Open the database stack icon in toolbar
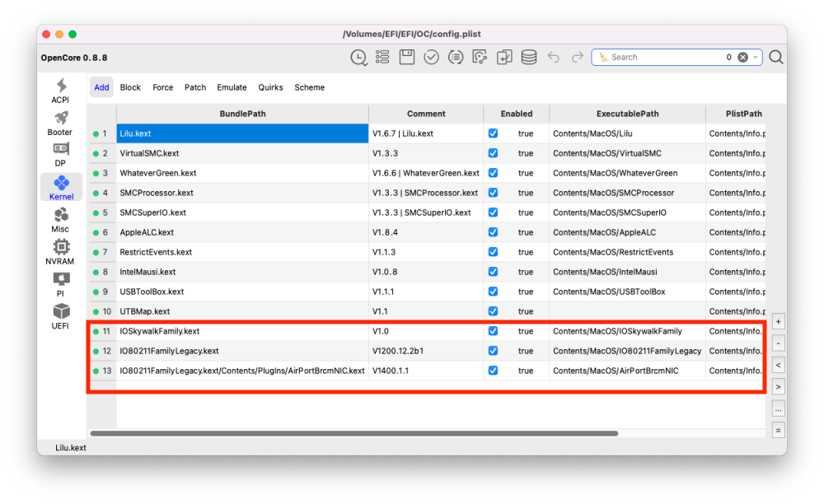 pos(529,57)
